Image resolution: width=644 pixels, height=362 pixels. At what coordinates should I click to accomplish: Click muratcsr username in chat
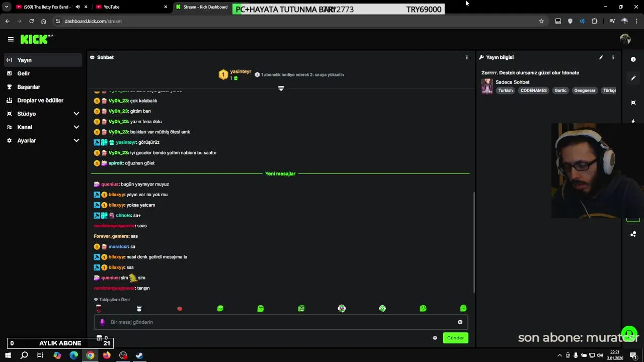[118, 246]
